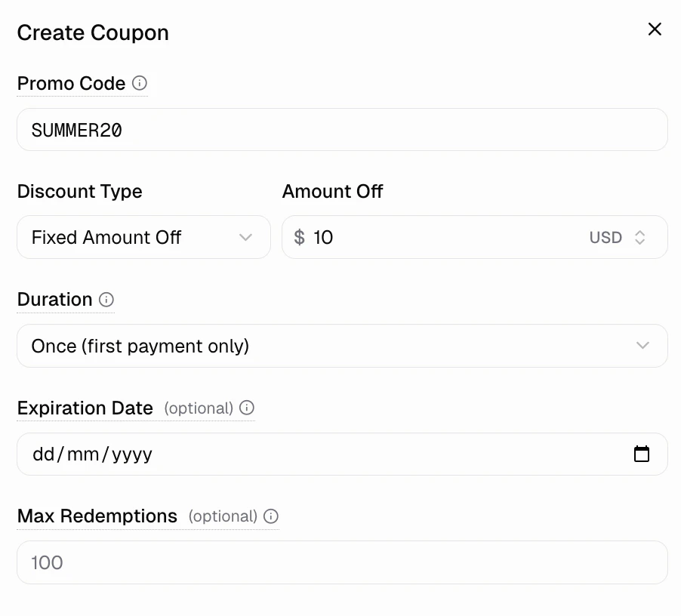The image size is (681, 616).
Task: Focus the Max Redemptions input
Action: [342, 562]
